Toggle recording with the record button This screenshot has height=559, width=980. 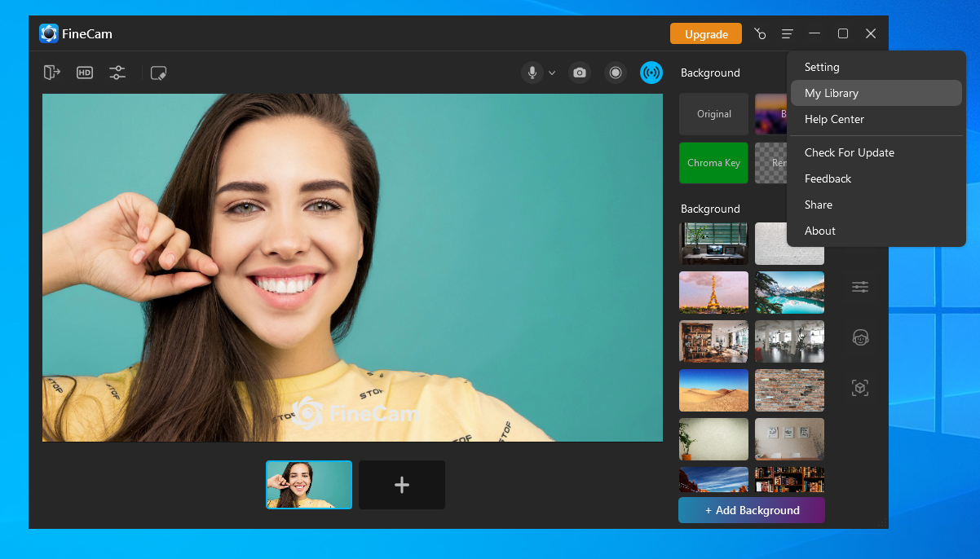point(616,73)
